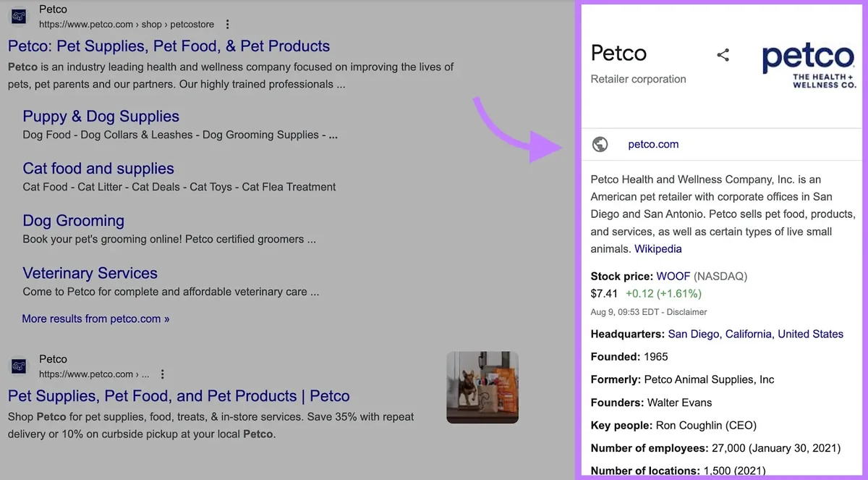Viewport: 868px width, 480px height.
Task: Click 'Number of locations: 1,500 (2021)' row
Action: coord(678,471)
